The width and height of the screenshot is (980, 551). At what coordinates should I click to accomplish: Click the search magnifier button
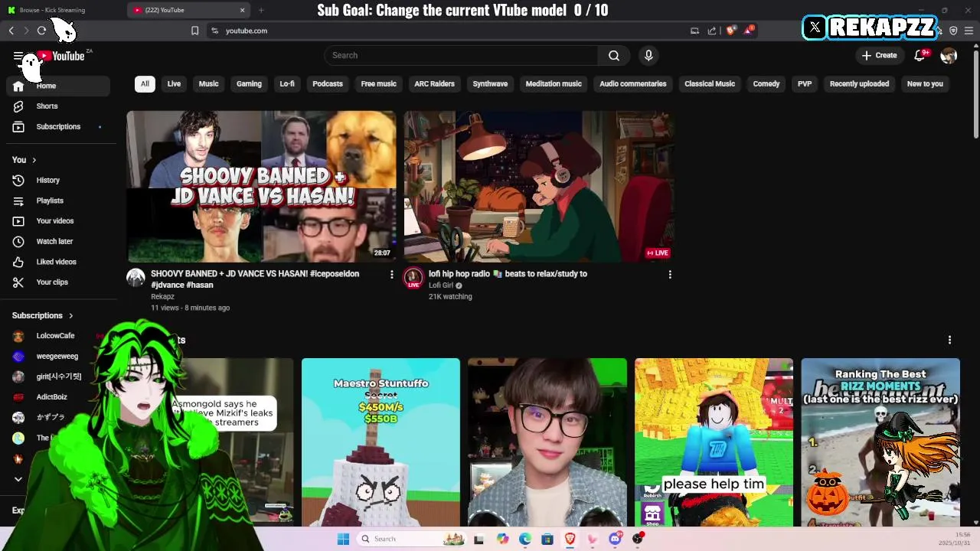coord(614,55)
